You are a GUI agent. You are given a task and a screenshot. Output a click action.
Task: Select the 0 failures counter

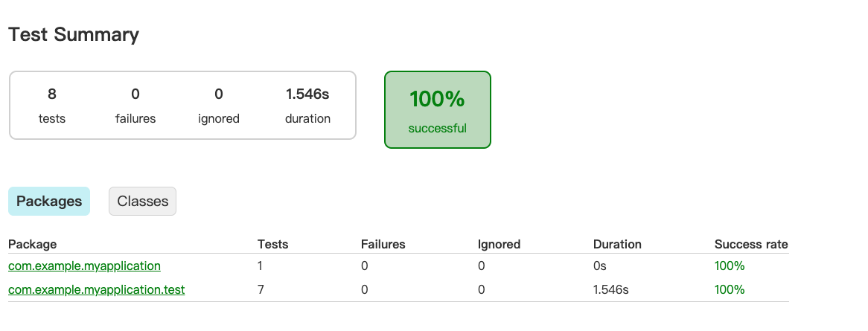(135, 105)
